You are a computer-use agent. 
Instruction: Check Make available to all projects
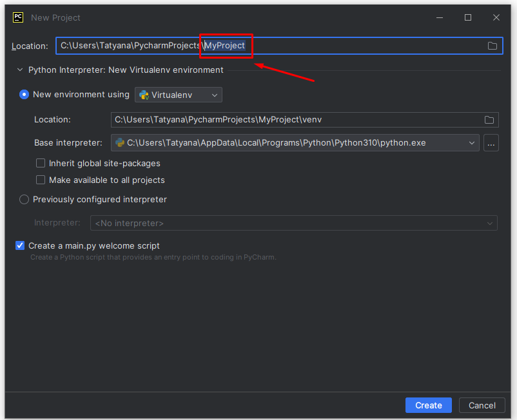pos(41,180)
